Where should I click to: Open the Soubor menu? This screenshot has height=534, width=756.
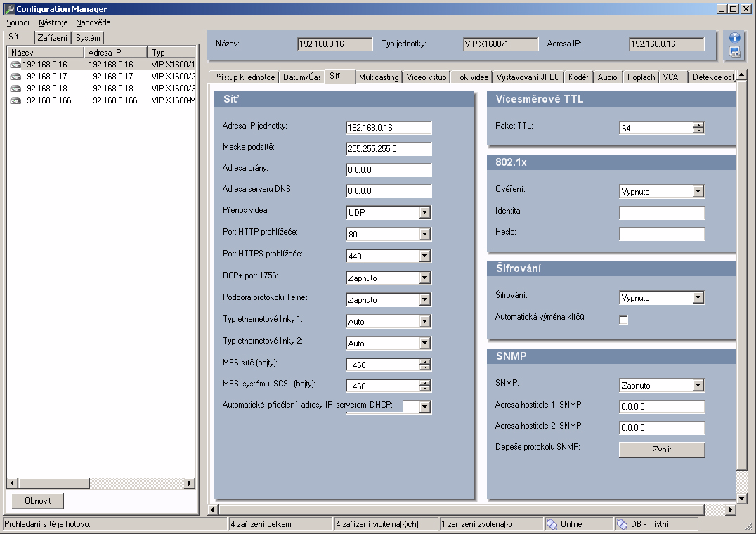click(x=18, y=22)
